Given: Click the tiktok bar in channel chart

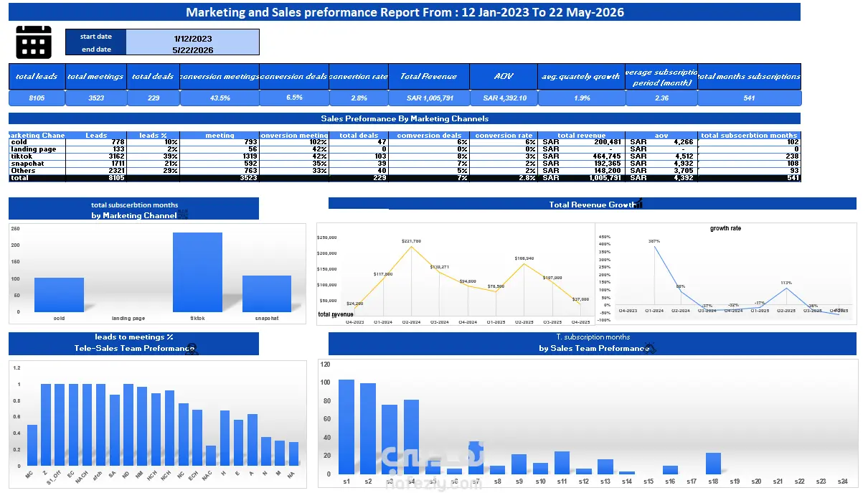Looking at the screenshot, I should tap(197, 272).
